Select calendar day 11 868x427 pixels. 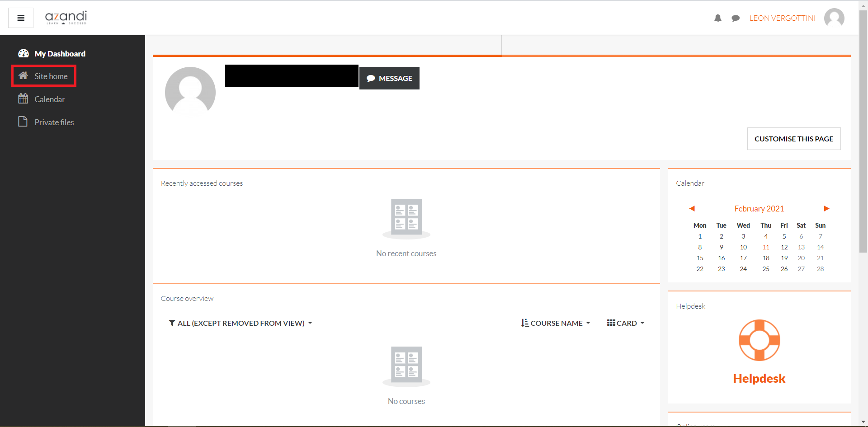pos(766,247)
